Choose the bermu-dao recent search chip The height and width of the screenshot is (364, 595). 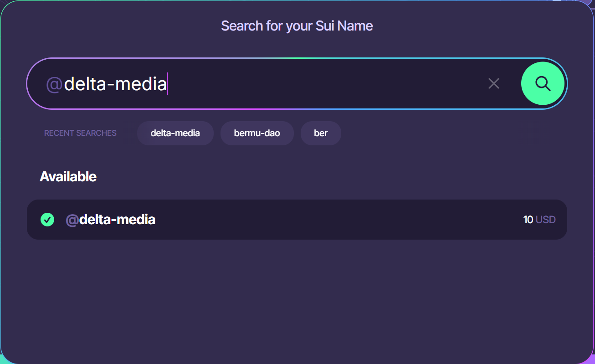[x=257, y=133]
